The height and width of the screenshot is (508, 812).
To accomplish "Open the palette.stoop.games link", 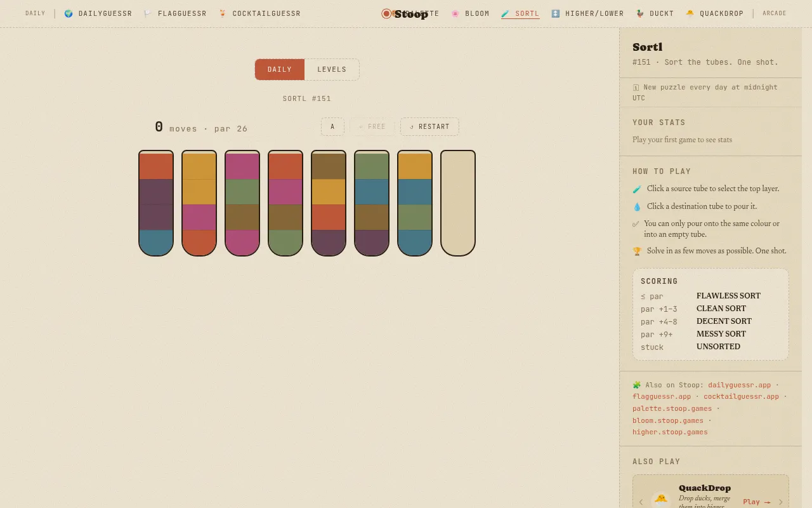I will 672,408.
